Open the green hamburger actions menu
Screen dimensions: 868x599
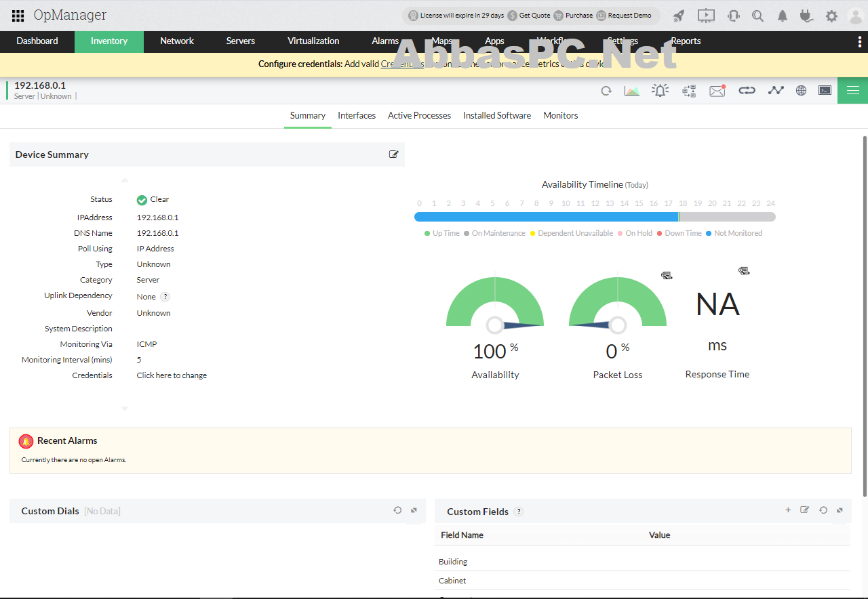coord(852,91)
